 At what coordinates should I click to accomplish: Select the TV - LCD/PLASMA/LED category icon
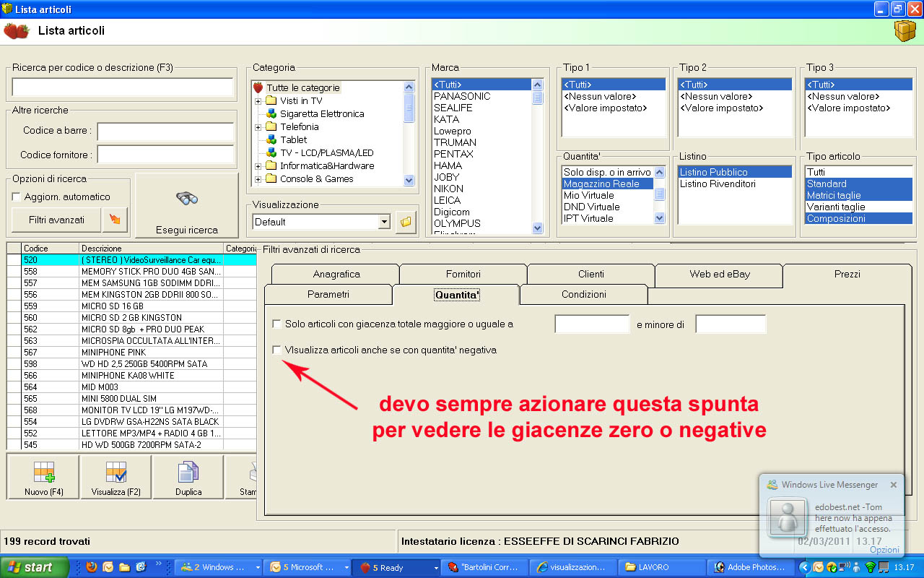[271, 153]
